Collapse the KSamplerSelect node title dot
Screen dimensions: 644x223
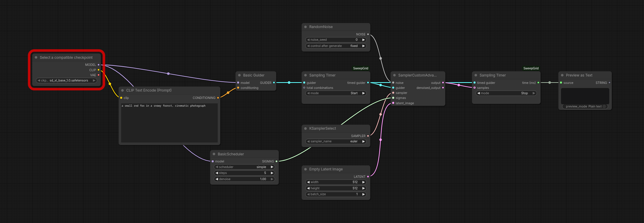coord(305,128)
